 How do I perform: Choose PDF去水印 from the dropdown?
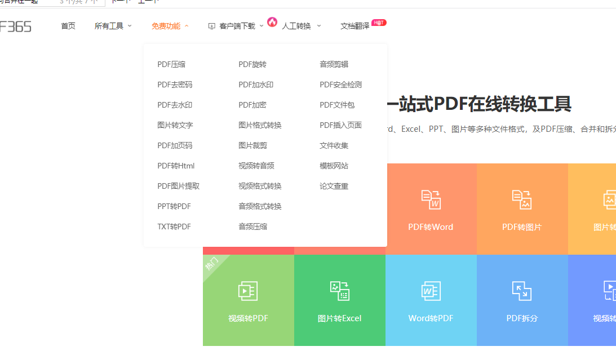[175, 105]
